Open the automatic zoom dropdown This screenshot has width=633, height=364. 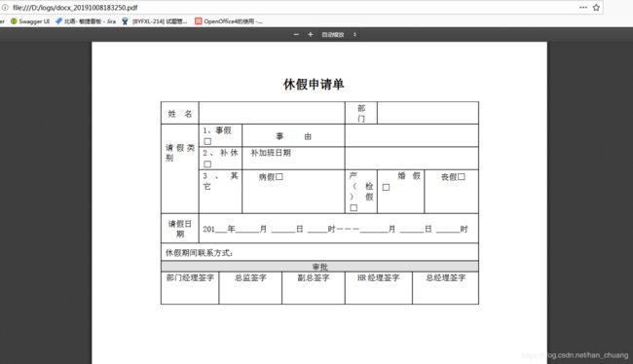[x=339, y=35]
